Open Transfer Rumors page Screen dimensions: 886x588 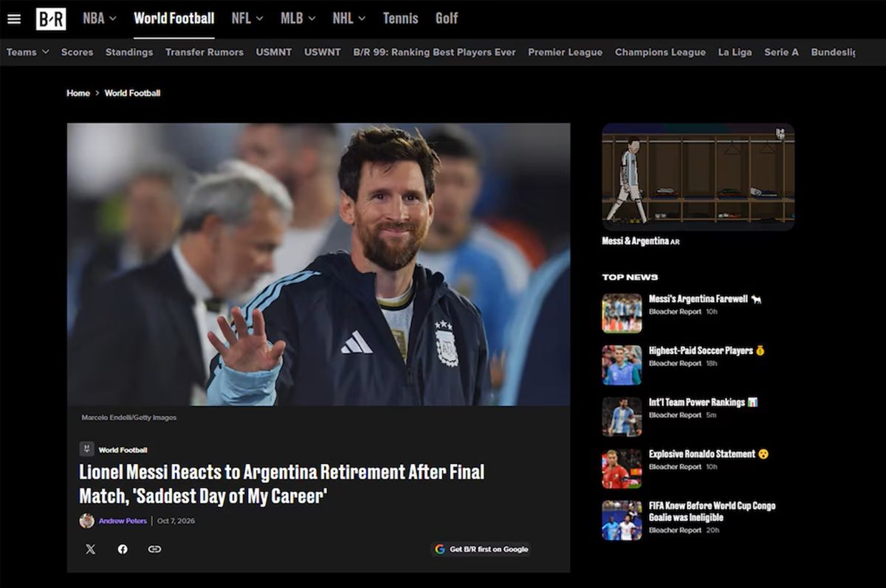205,52
